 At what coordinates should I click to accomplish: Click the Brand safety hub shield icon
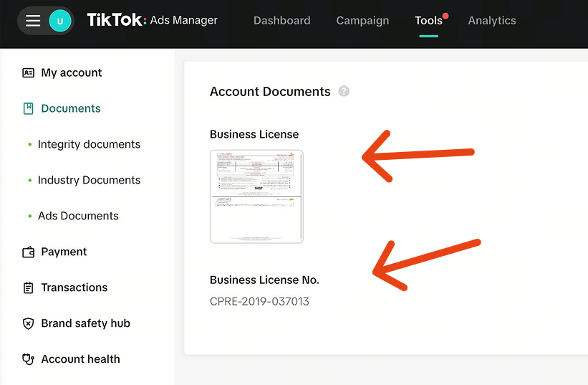pos(28,323)
